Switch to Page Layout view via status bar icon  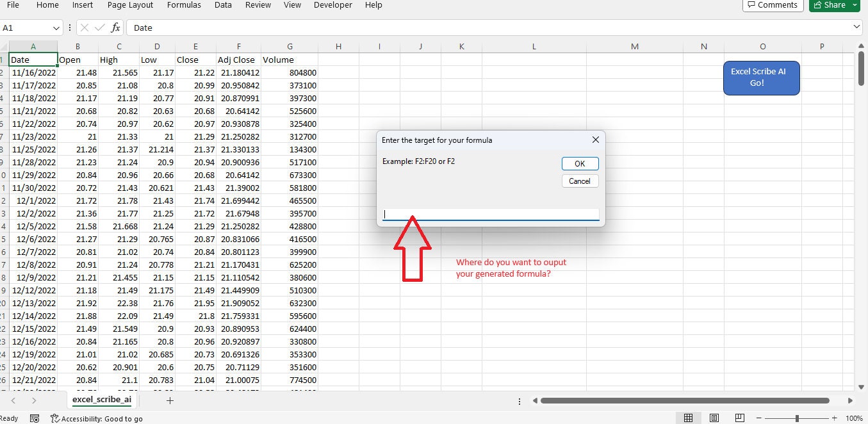[714, 418]
